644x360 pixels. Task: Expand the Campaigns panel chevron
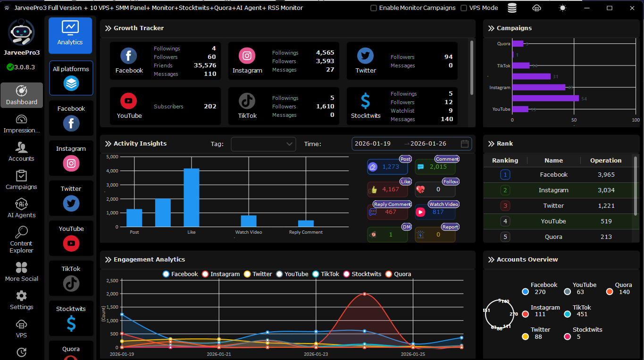click(491, 28)
